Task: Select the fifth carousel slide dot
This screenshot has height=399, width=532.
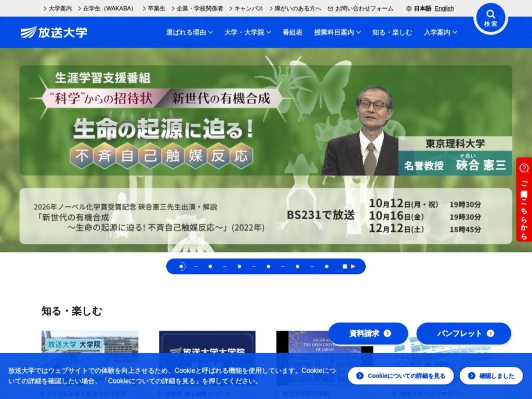Action: pos(298,267)
